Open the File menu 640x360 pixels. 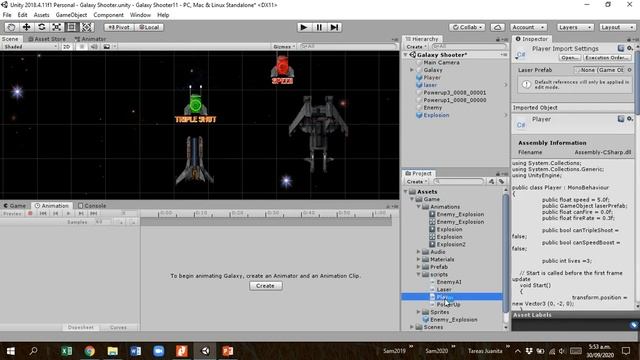click(7, 15)
